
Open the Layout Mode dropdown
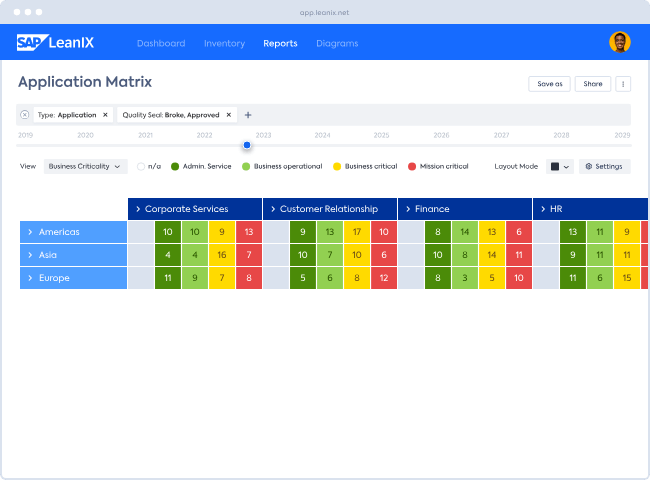pos(560,166)
